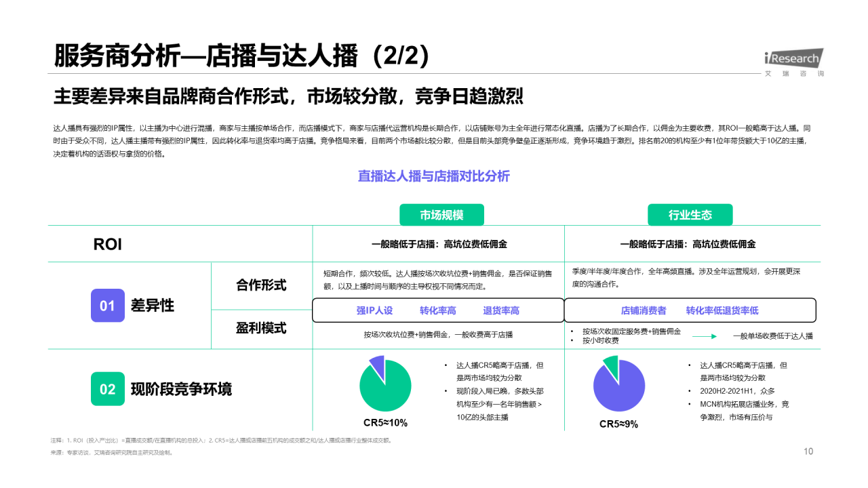
Task: Select the 现阶段竞争环境 label
Action: point(181,389)
